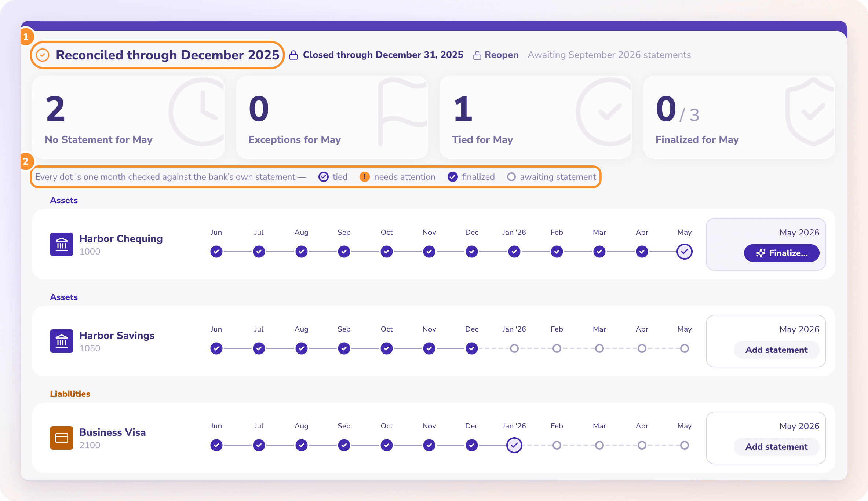Click the awaiting statement legend circle icon
The image size is (868, 501).
coord(511,177)
